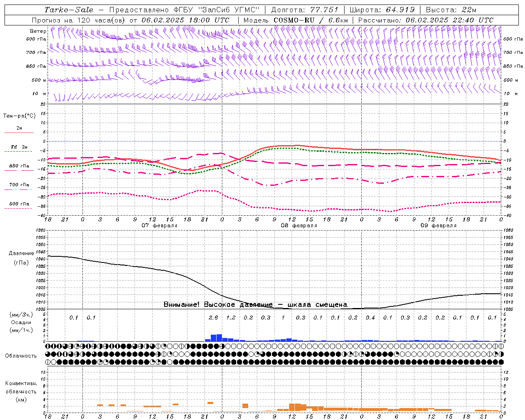
Task: Click the left-axis 1040 pressure tick label
Action: (41, 259)
